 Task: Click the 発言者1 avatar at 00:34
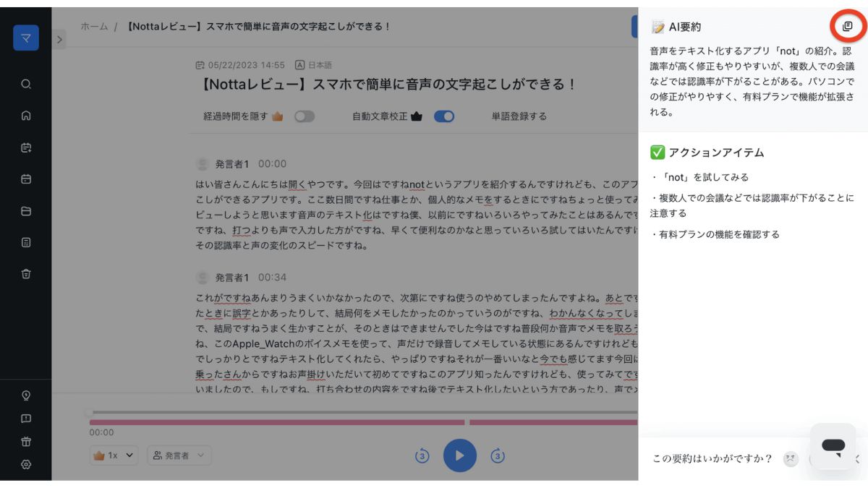click(203, 278)
